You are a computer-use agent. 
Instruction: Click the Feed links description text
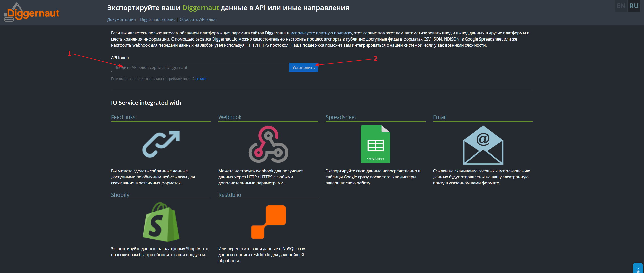pyautogui.click(x=153, y=177)
